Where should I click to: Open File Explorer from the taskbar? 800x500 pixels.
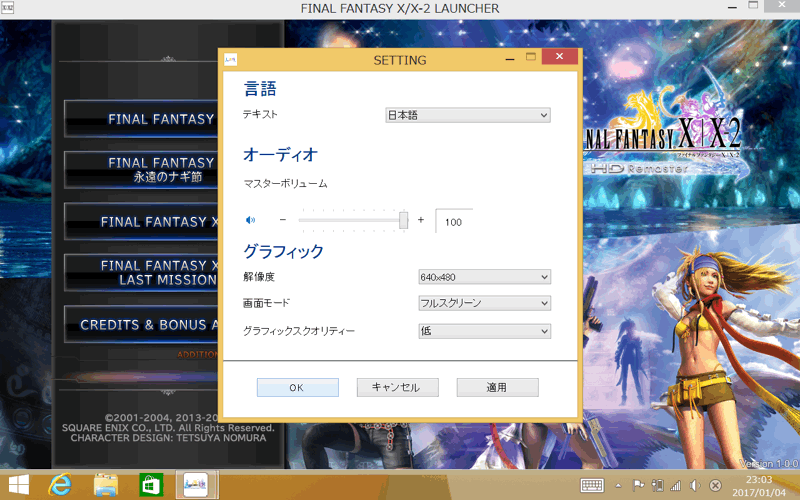tap(106, 485)
